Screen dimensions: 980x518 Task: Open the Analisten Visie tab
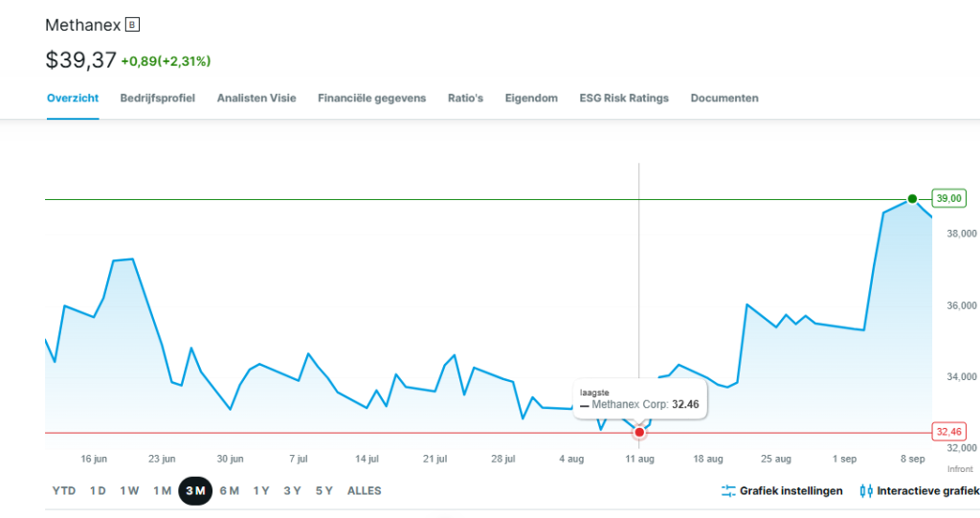[256, 98]
